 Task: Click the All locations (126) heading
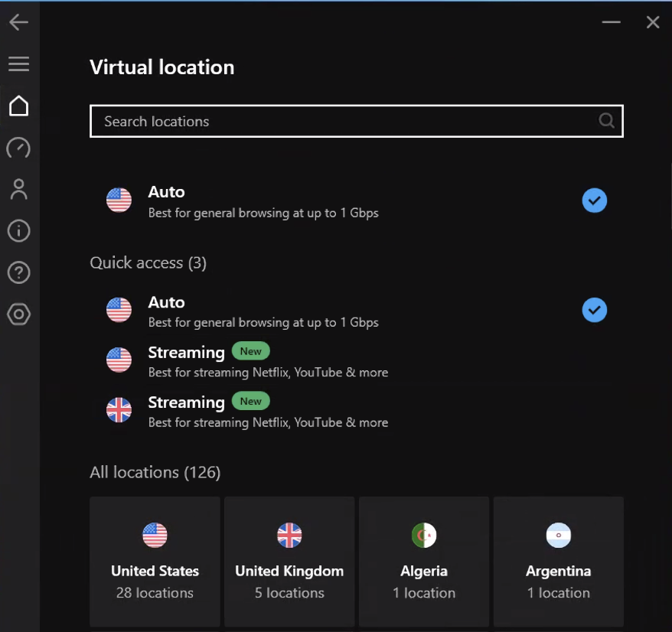tap(155, 472)
